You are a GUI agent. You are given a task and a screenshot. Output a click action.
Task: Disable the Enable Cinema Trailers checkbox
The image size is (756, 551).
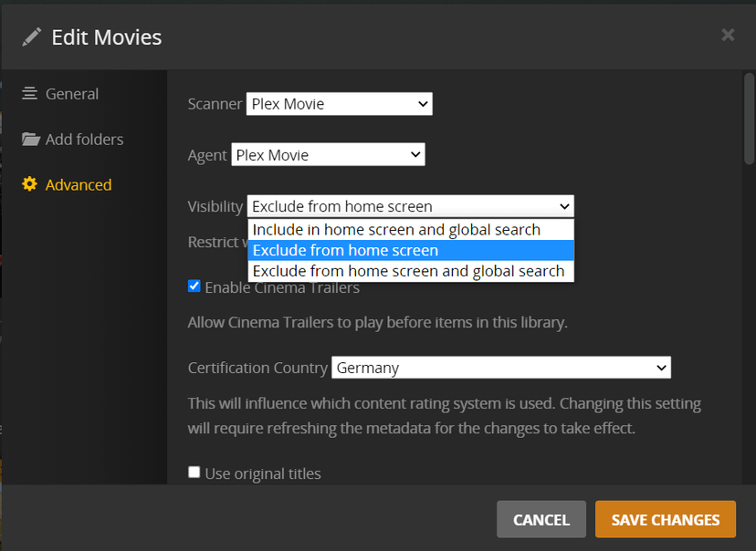point(194,286)
